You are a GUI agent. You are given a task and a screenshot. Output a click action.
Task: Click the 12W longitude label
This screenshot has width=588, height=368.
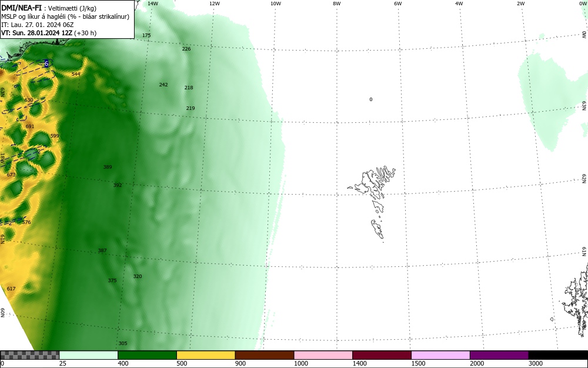click(214, 4)
